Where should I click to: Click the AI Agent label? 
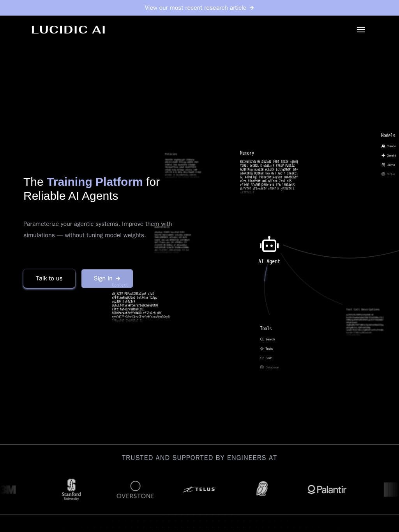[x=269, y=261]
